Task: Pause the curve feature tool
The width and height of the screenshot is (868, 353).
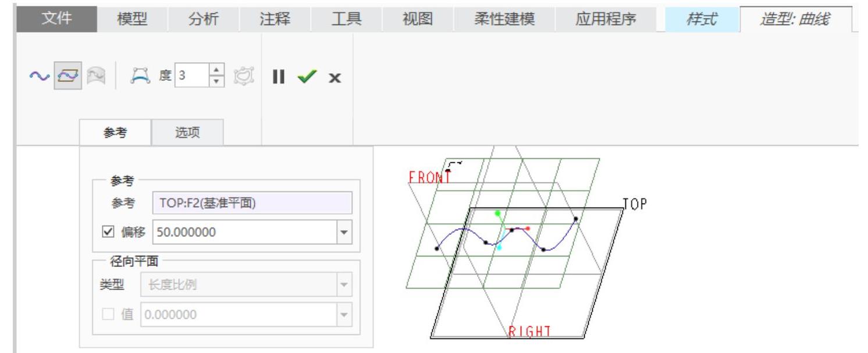Action: 279,77
